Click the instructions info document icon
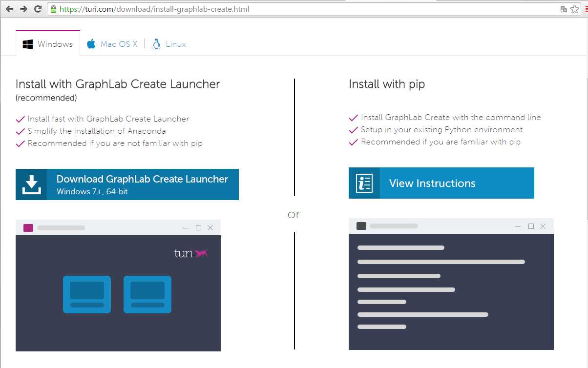588x368 pixels. pos(364,183)
